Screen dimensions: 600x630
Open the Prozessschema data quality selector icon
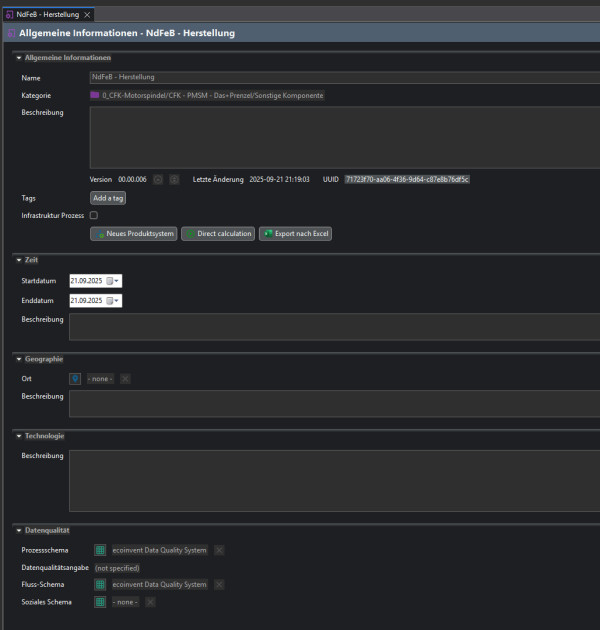(x=100, y=550)
